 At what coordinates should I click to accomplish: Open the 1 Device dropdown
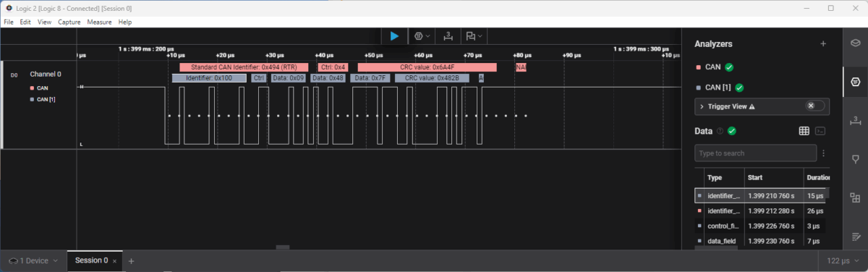(33, 260)
